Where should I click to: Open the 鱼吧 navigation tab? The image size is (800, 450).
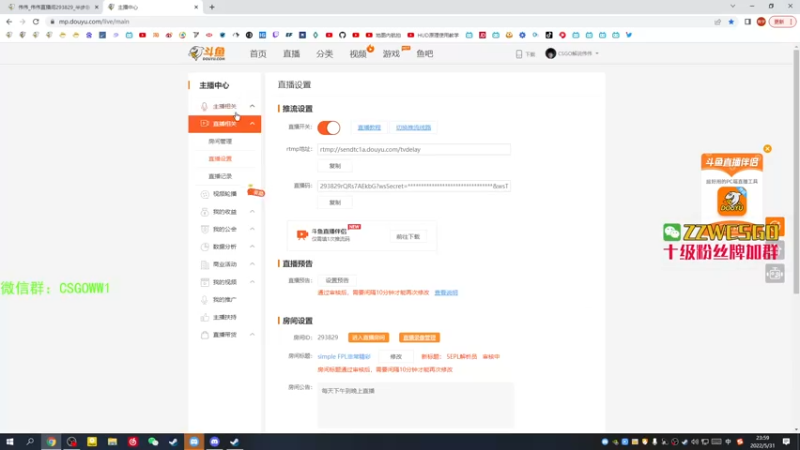tap(424, 54)
